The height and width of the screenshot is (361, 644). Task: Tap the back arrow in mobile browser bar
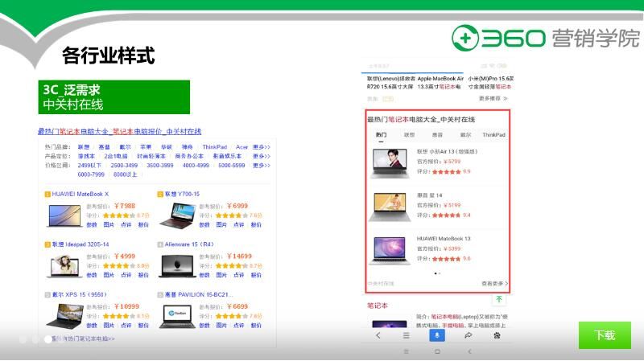pos(378,335)
